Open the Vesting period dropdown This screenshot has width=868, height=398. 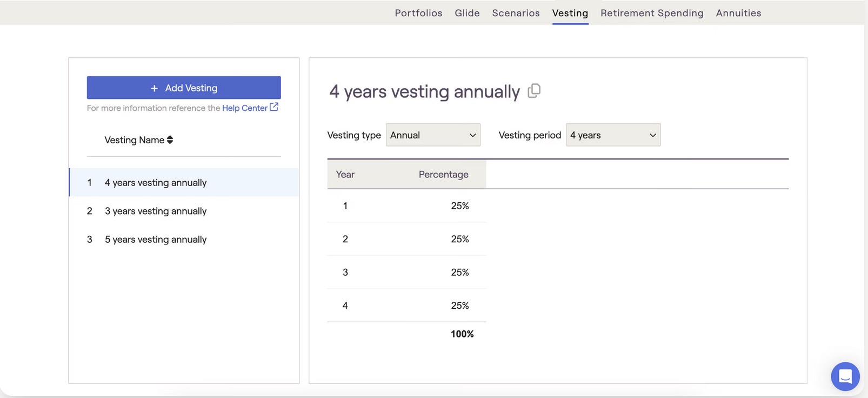click(x=613, y=135)
